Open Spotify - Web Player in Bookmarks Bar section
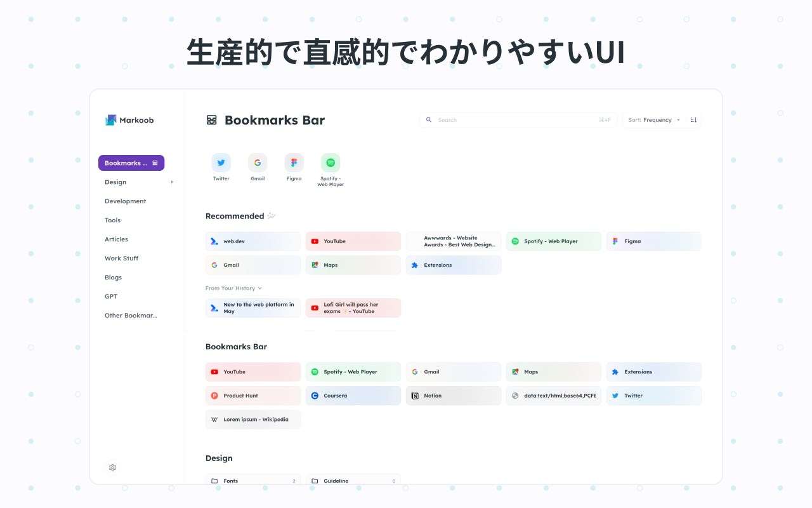The height and width of the screenshot is (508, 812). click(353, 372)
